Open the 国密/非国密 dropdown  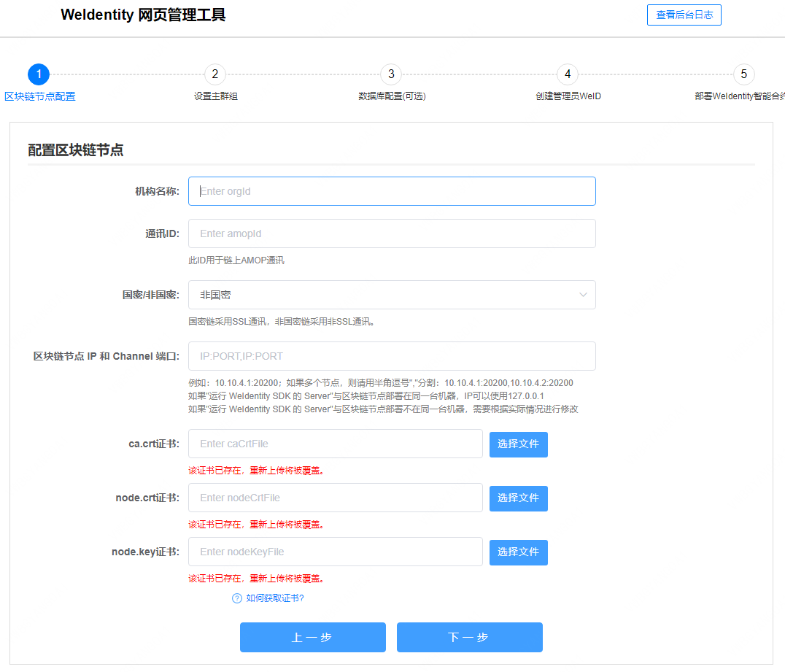392,295
